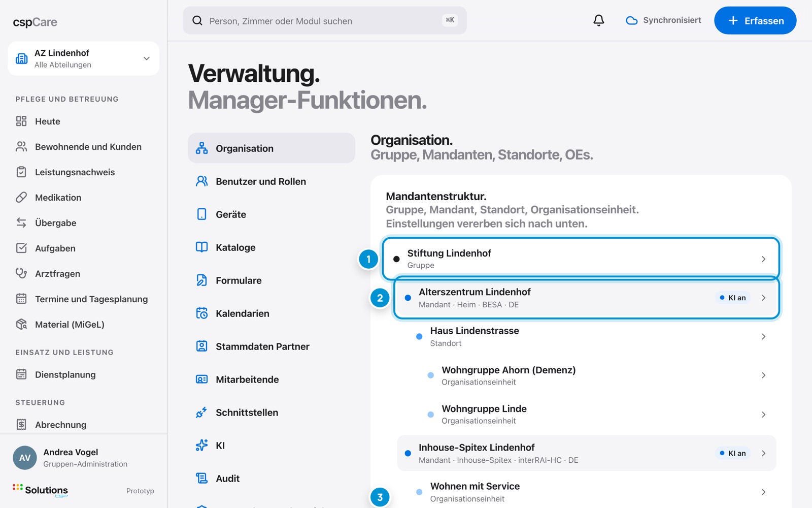The width and height of the screenshot is (812, 508).
Task: Expand the Wohngruppe Linde row chevron
Action: 763,415
